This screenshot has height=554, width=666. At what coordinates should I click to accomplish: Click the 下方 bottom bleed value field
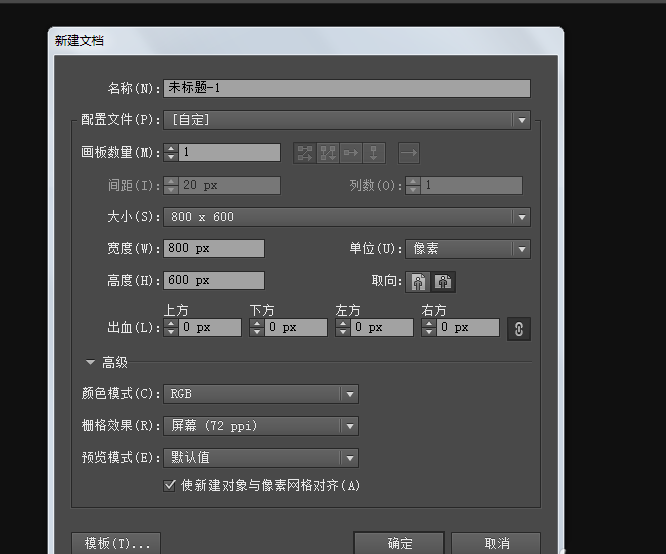coord(296,328)
